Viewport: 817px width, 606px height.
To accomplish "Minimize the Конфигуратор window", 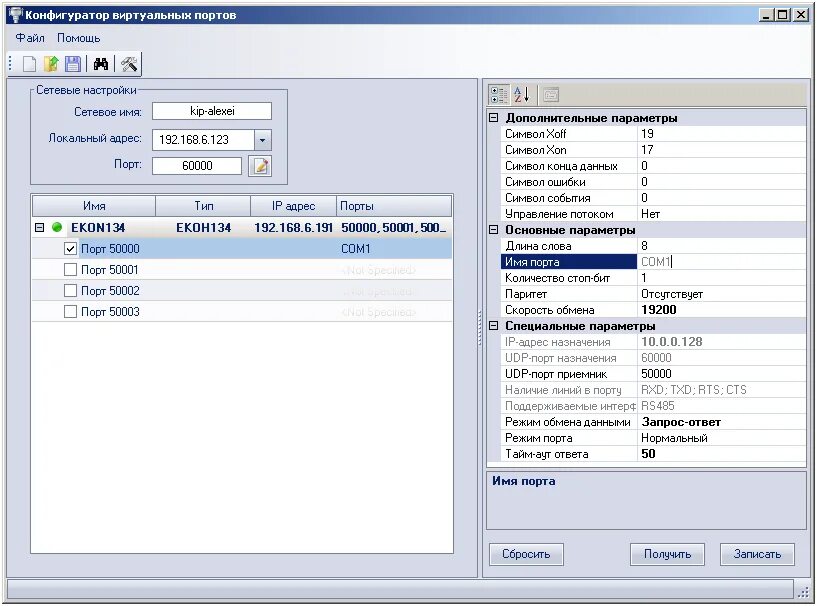I will coord(765,15).
